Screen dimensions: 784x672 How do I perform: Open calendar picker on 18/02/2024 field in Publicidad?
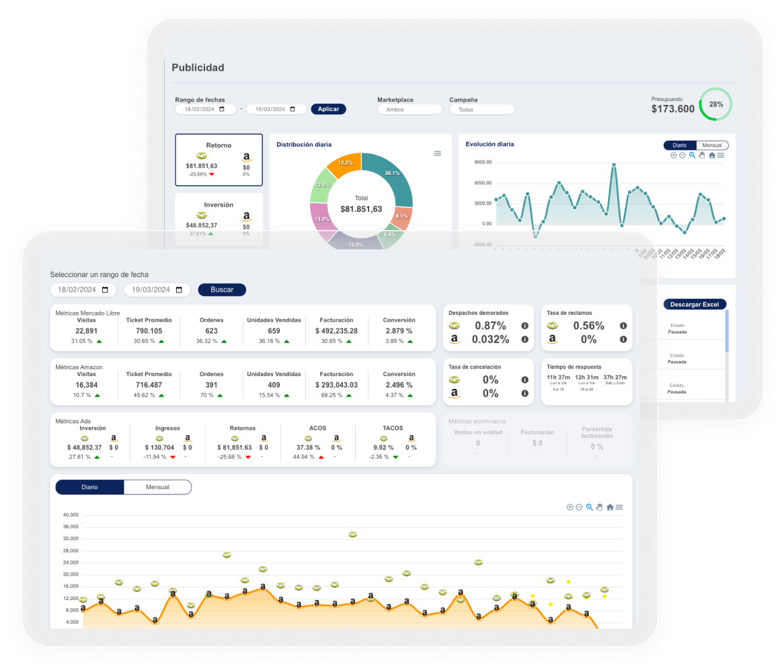222,110
